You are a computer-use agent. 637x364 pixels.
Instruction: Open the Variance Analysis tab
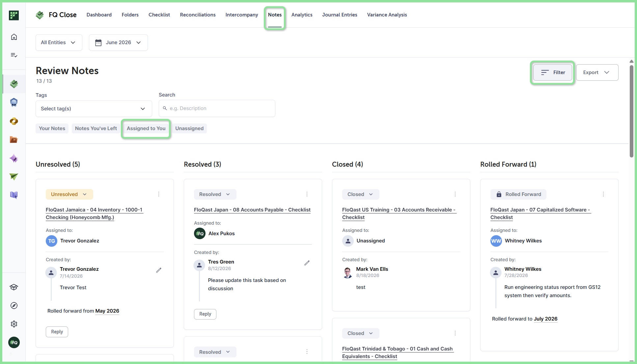pyautogui.click(x=387, y=15)
